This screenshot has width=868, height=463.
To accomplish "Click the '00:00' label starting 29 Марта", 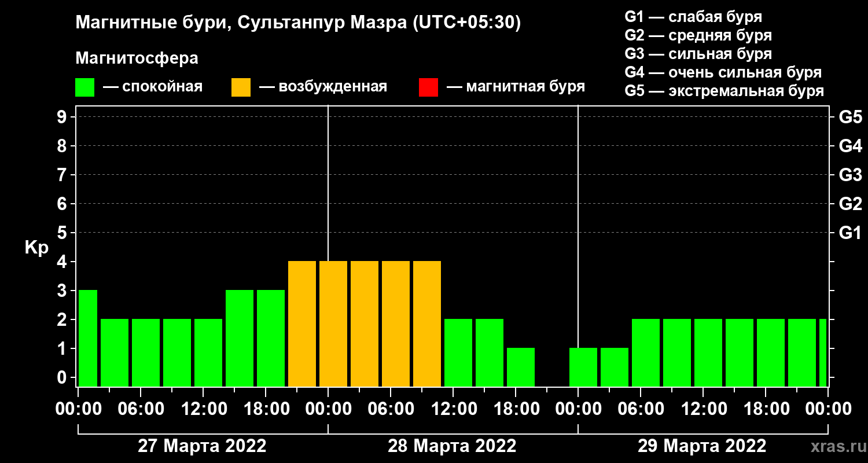I will (x=578, y=409).
